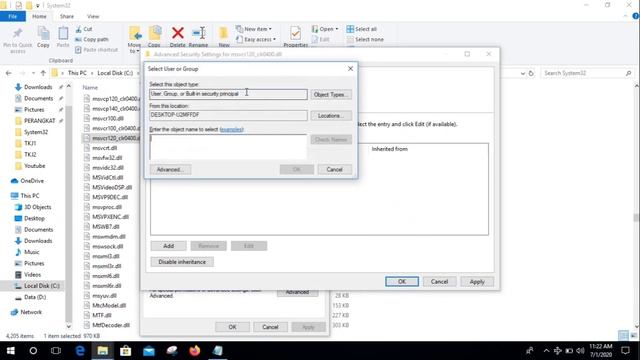The width and height of the screenshot is (640, 360).
Task: Click the object type field
Action: pyautogui.click(x=228, y=94)
